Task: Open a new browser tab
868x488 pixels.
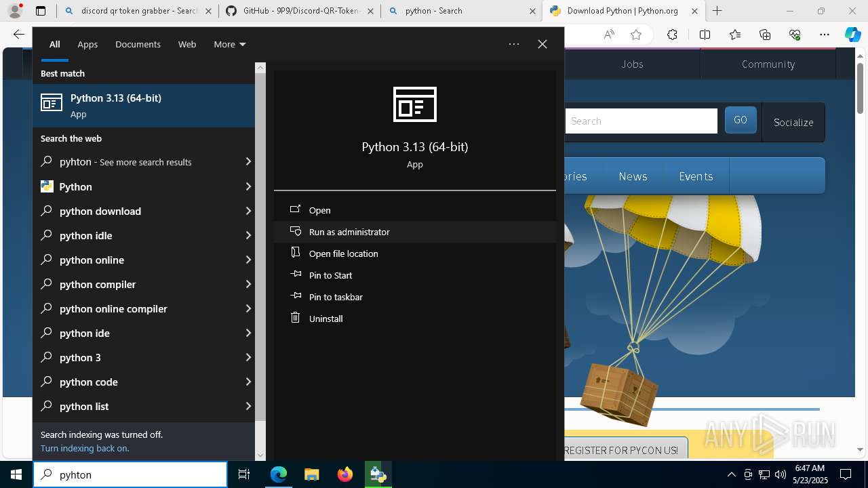Action: coord(717,11)
